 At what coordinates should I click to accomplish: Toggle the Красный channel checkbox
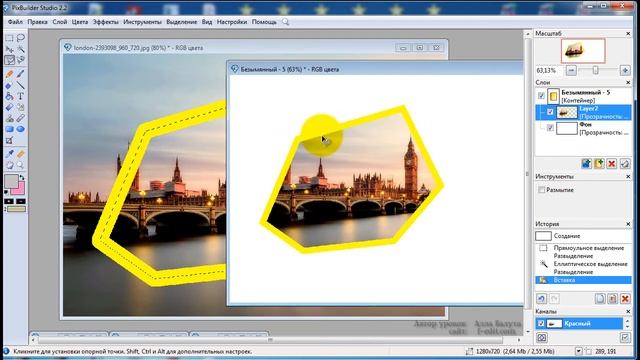tap(541, 324)
